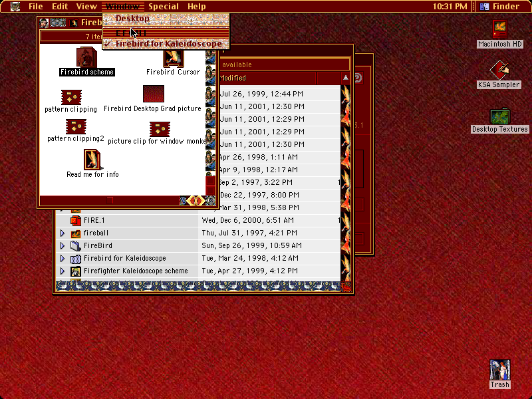Click the date Wed, Dec 6, 2000, 6:51 AM
This screenshot has width=532, height=399.
(x=247, y=221)
